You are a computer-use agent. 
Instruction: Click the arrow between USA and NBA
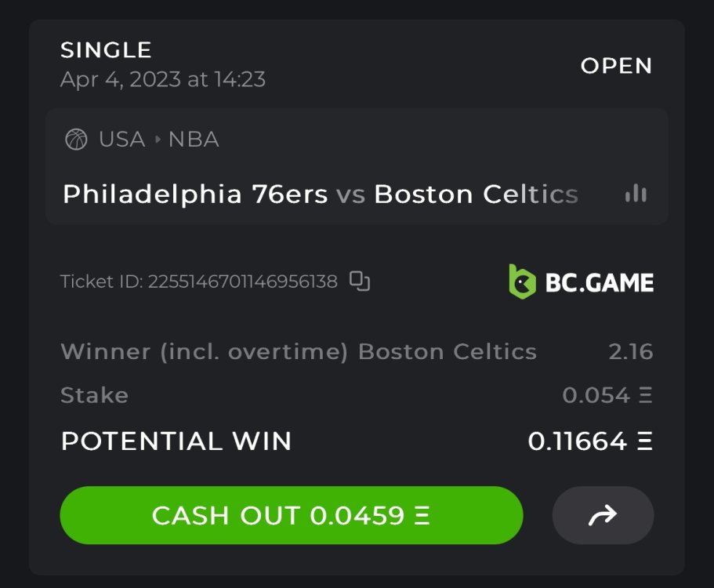pyautogui.click(x=158, y=140)
